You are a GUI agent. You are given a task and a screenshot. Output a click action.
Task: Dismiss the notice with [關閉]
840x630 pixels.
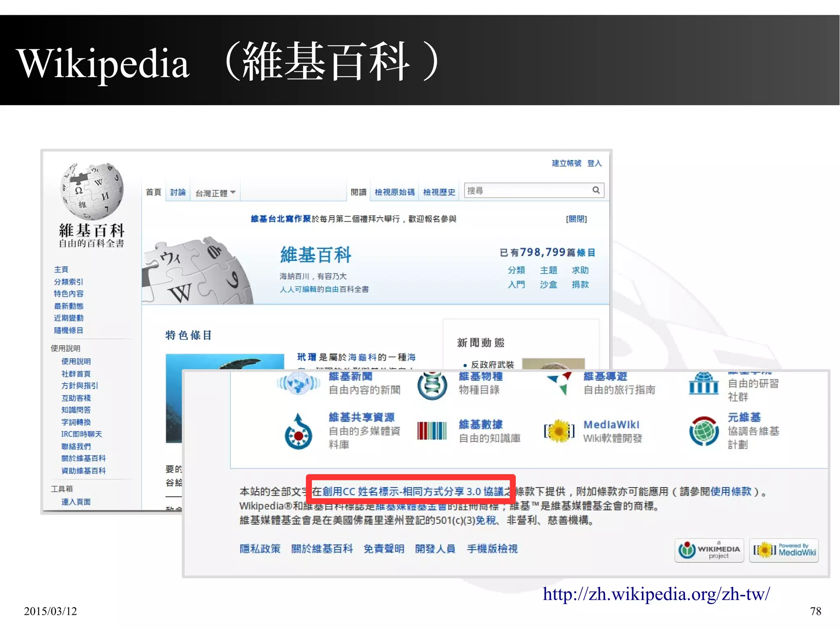(x=576, y=219)
